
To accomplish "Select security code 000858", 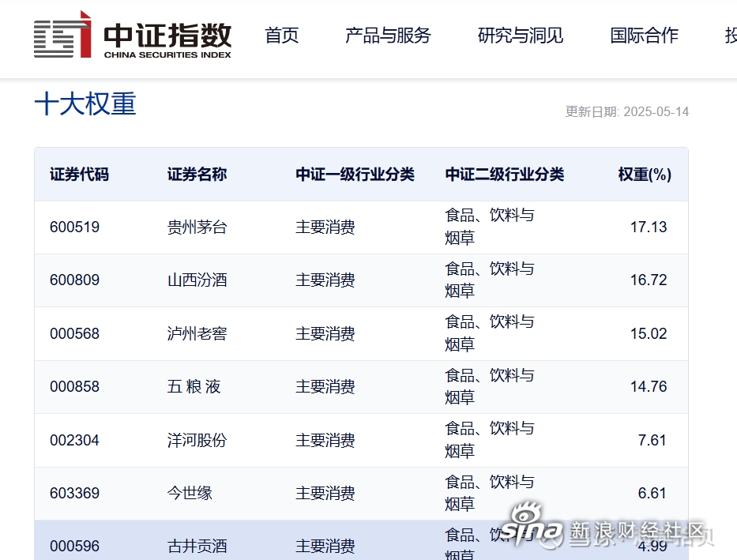I will click(75, 387).
